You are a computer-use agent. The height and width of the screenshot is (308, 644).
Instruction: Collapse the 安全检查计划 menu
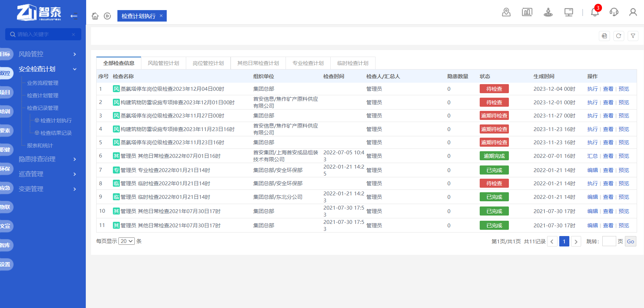point(48,69)
